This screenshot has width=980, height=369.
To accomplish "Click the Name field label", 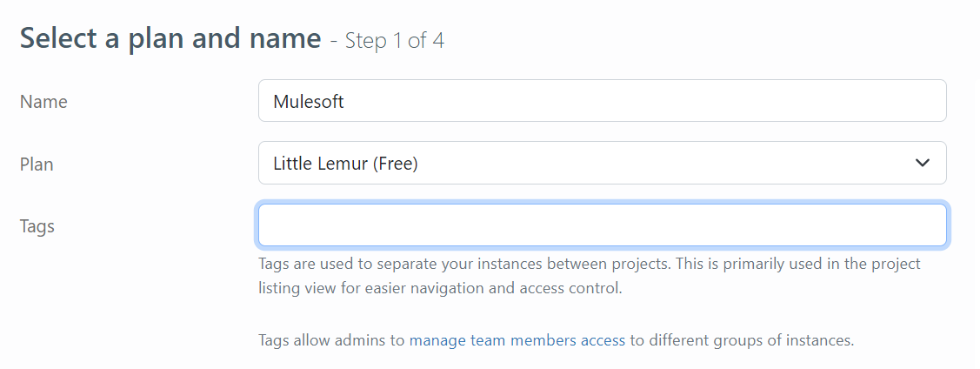I will (x=43, y=102).
